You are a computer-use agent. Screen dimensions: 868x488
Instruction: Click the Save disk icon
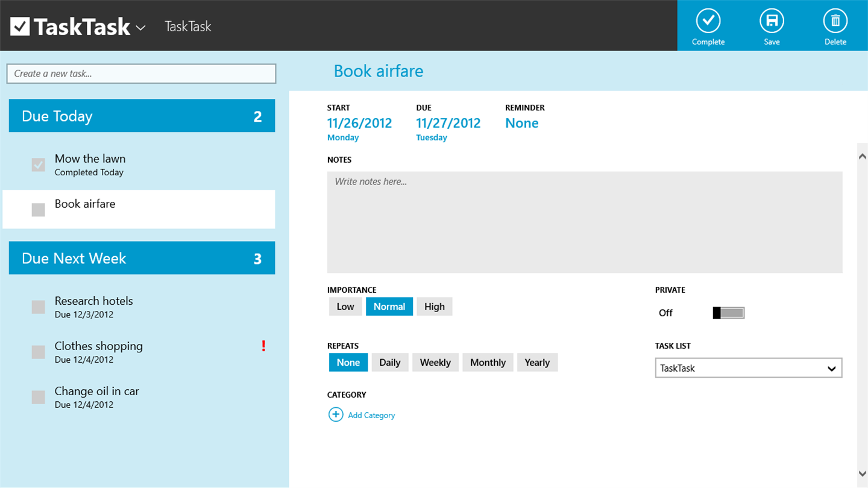coord(772,21)
